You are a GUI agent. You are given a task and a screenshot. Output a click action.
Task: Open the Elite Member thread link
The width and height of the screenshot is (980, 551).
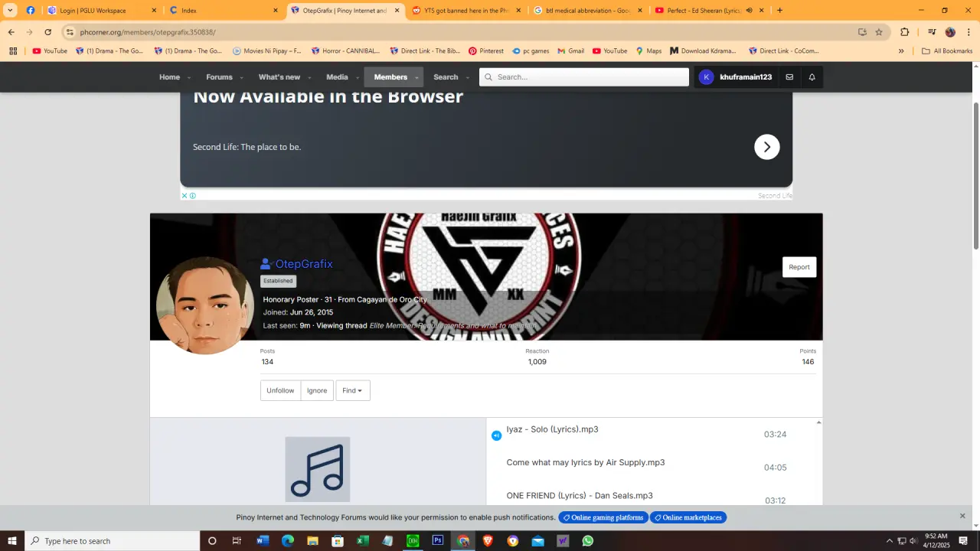[x=453, y=326]
